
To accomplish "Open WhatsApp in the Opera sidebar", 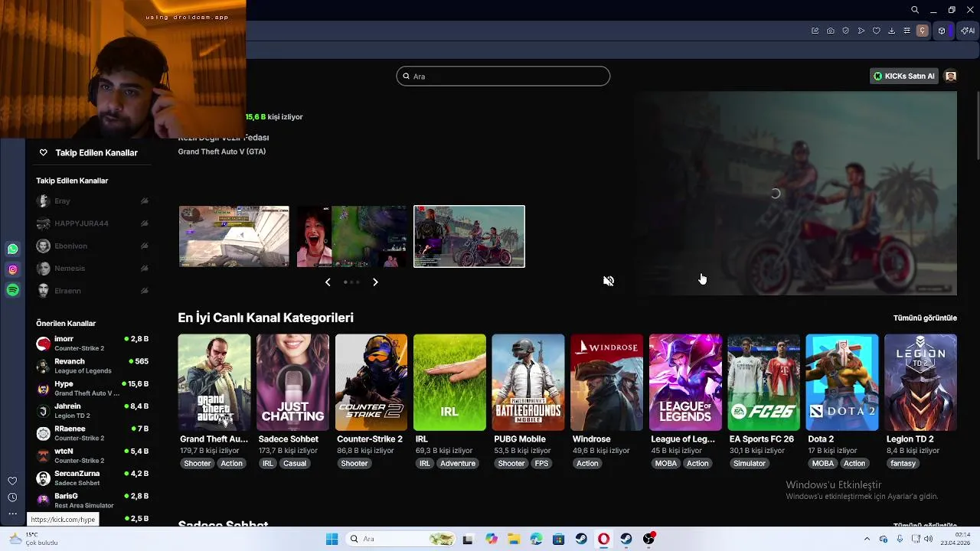I will (12, 249).
